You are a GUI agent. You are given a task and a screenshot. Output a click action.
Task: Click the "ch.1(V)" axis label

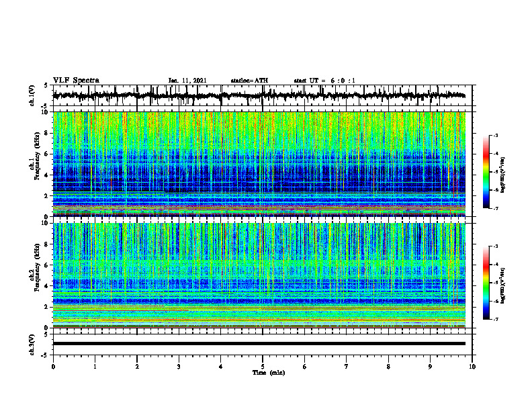pyautogui.click(x=32, y=95)
